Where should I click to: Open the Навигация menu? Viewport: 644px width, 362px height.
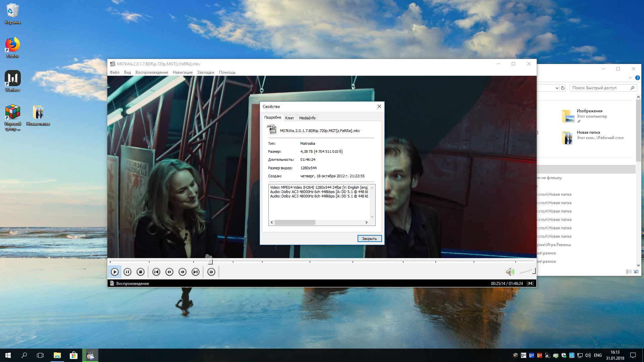click(x=182, y=72)
